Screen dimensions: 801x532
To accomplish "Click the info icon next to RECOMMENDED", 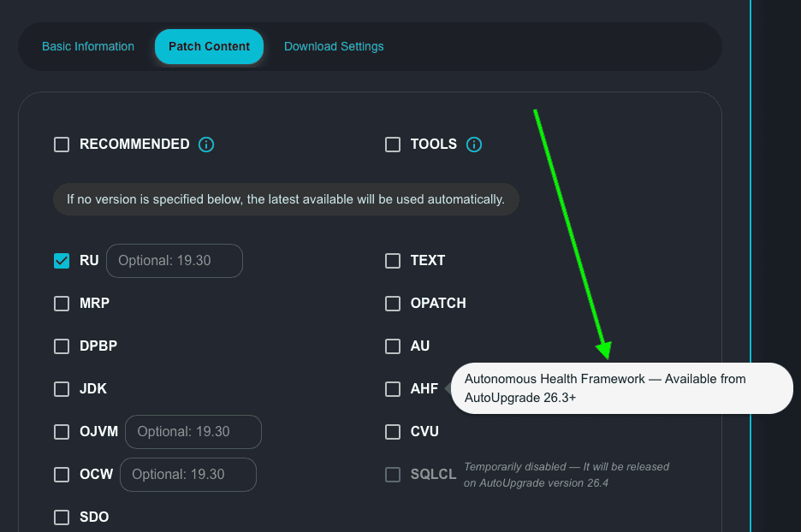I will click(x=206, y=145).
